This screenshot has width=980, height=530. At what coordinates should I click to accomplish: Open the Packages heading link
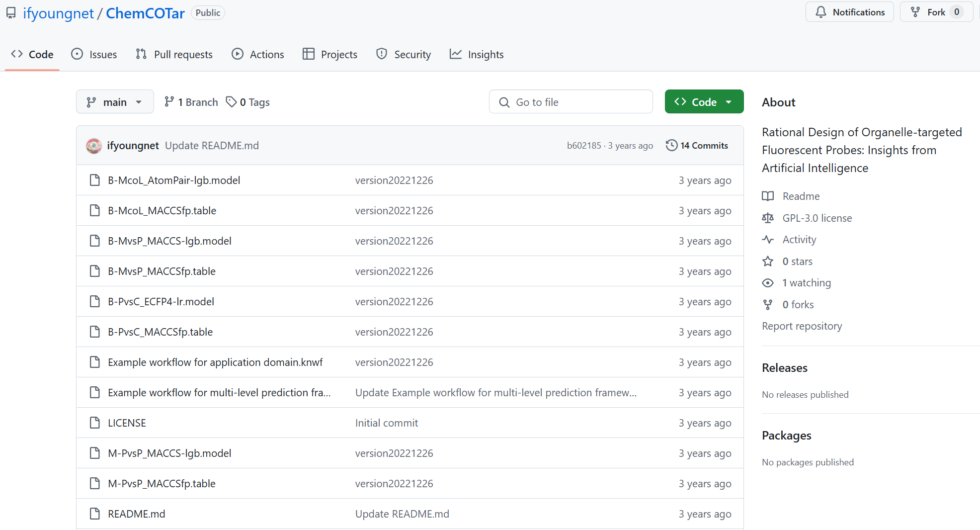click(x=786, y=435)
